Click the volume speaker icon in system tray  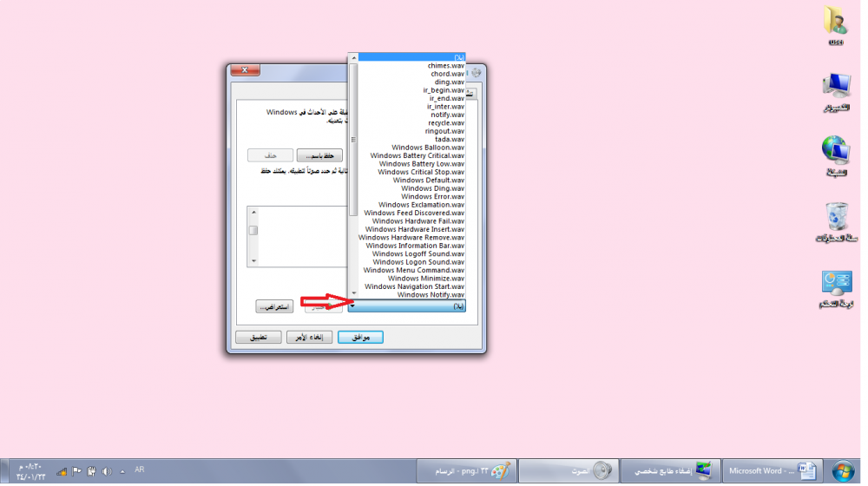pyautogui.click(x=107, y=471)
